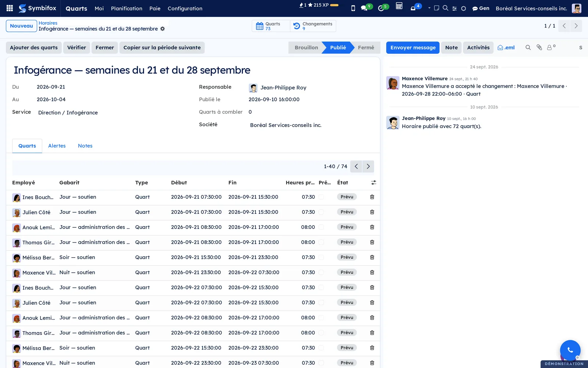The height and width of the screenshot is (368, 588).
Task: Toggle Pré... checkbox for Mélissa Ber... 2026-09-21
Action: click(321, 257)
